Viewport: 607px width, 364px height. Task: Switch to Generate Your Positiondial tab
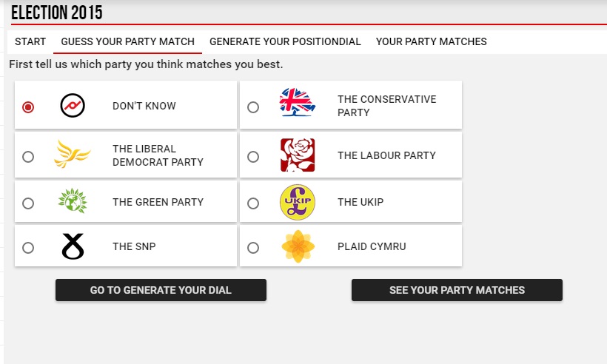click(285, 41)
